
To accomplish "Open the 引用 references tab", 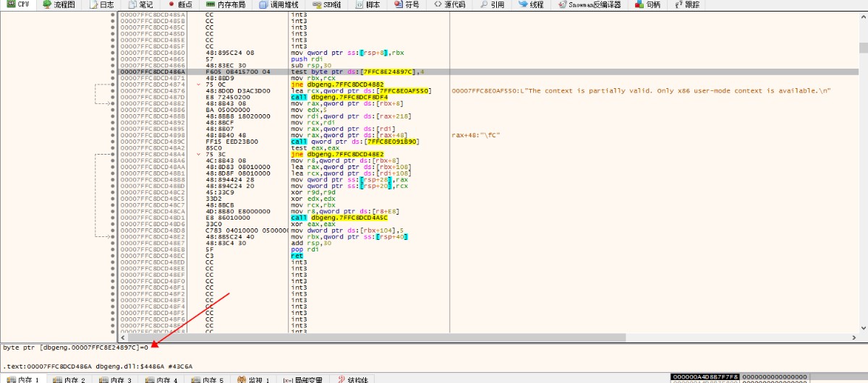I will pyautogui.click(x=492, y=4).
